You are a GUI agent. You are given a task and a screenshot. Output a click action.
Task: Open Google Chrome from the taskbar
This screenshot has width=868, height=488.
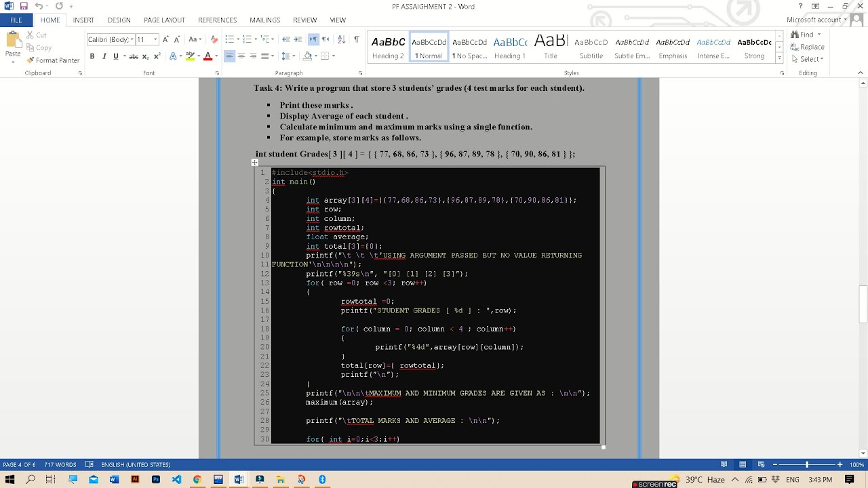tap(197, 479)
